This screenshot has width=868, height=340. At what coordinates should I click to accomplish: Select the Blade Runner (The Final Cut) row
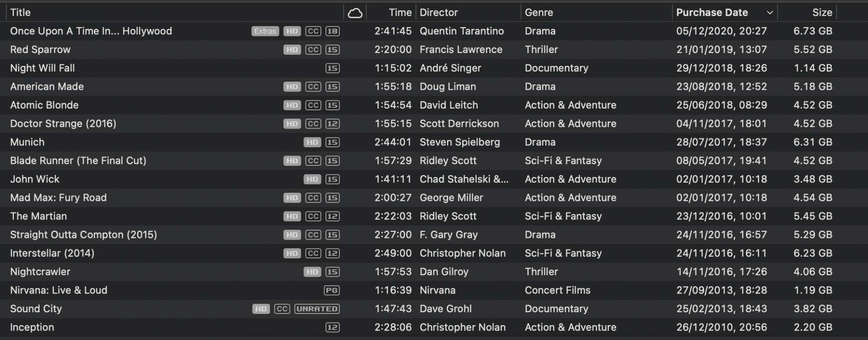[78, 161]
